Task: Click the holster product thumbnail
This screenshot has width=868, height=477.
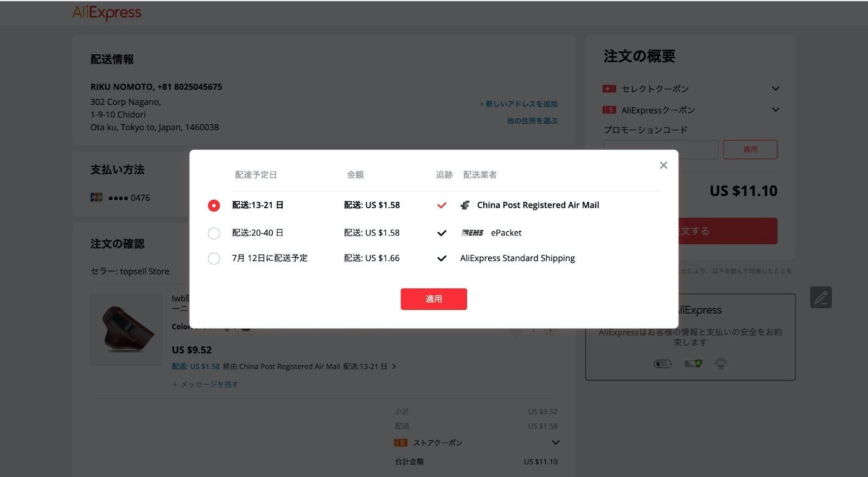Action: (x=126, y=329)
